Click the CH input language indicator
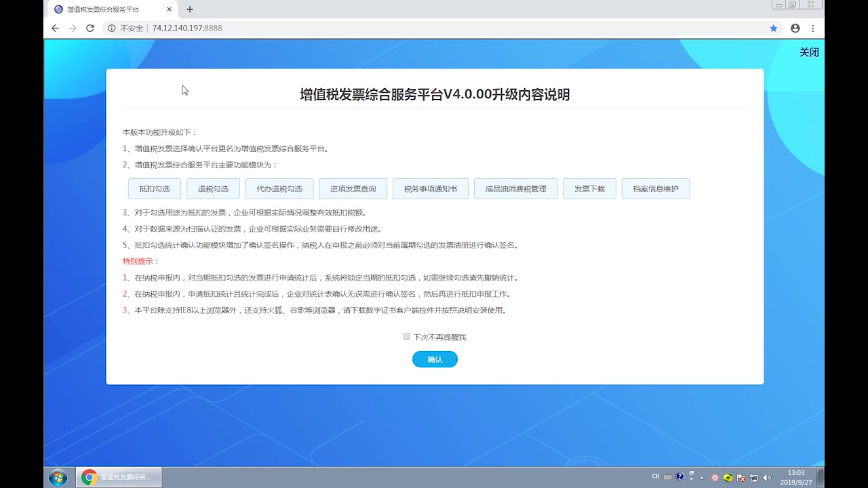868x488 pixels. (x=656, y=476)
